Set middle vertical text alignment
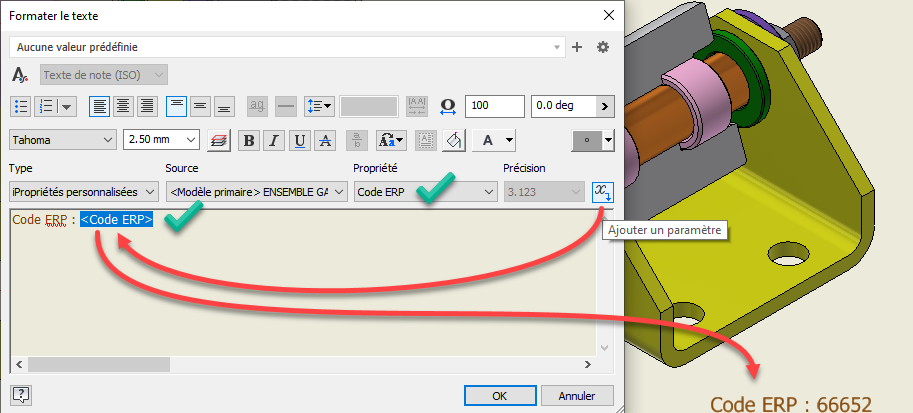The width and height of the screenshot is (913, 413). (x=200, y=106)
